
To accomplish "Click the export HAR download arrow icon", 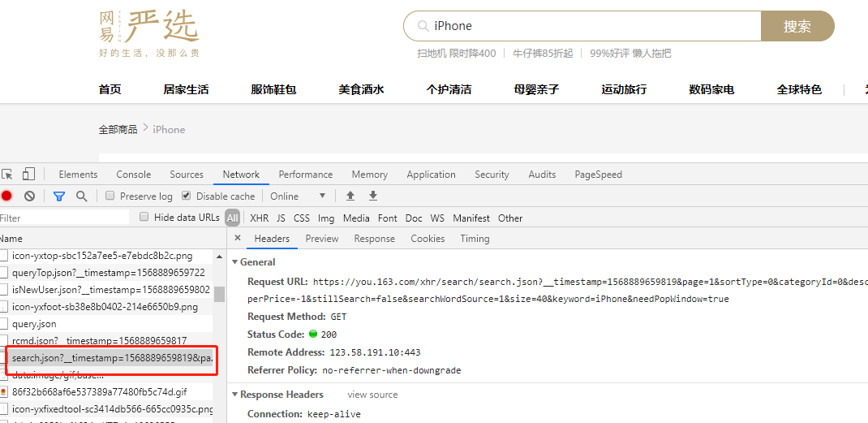I will pos(373,196).
